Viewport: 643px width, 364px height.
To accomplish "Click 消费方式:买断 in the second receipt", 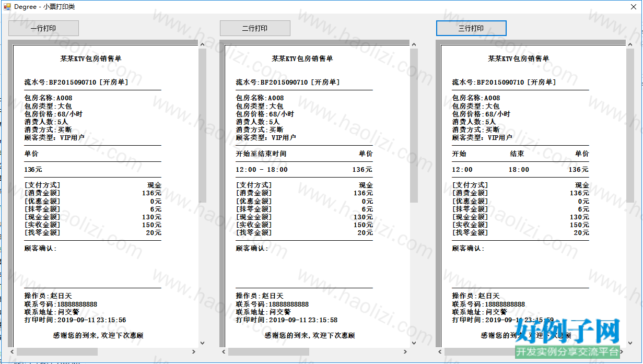I will click(260, 130).
